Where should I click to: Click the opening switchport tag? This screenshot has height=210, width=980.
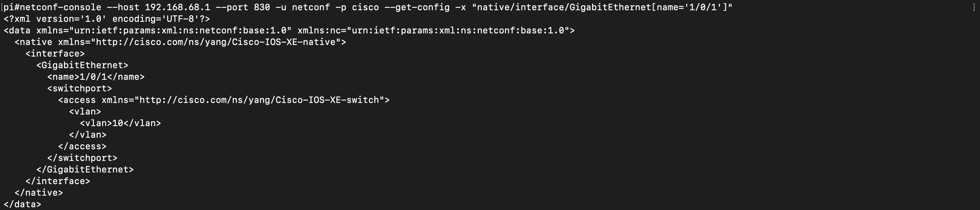click(x=80, y=88)
